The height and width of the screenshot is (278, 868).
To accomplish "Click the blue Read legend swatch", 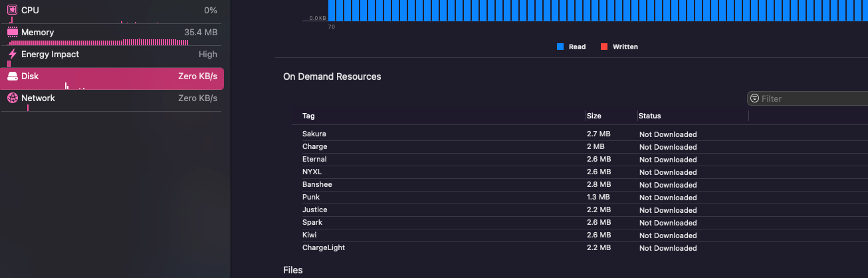I will point(560,47).
